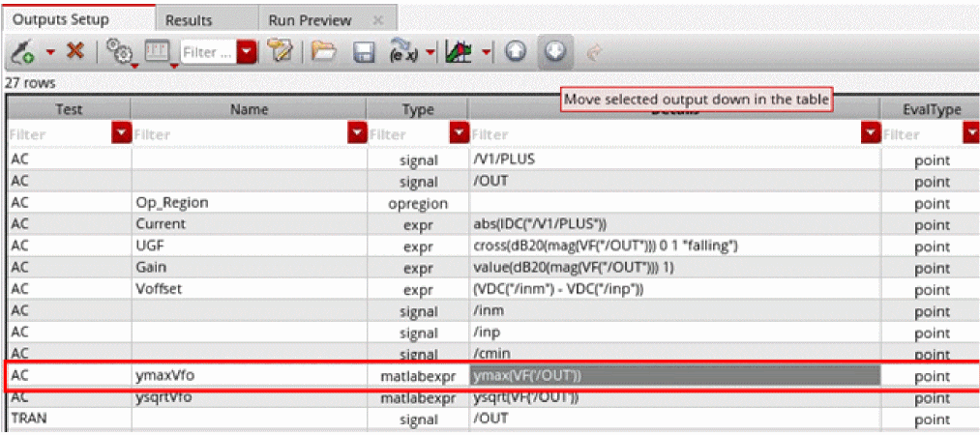
Task: Delete selected output with red X icon
Action: (75, 51)
